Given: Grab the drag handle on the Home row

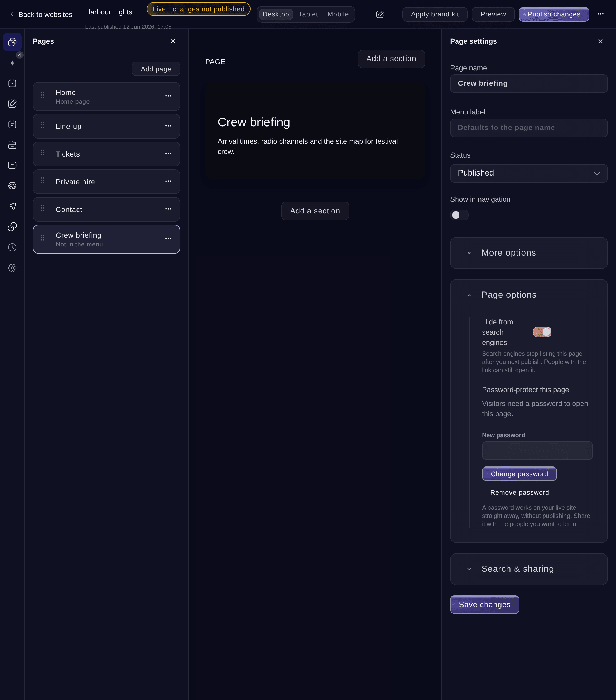Looking at the screenshot, I should (43, 95).
